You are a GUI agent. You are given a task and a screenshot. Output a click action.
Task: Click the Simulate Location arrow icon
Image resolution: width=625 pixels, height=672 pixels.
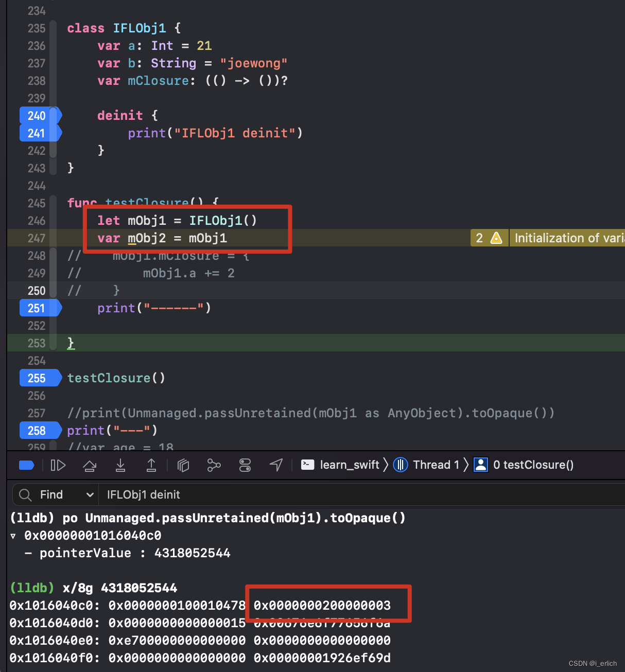[276, 465]
